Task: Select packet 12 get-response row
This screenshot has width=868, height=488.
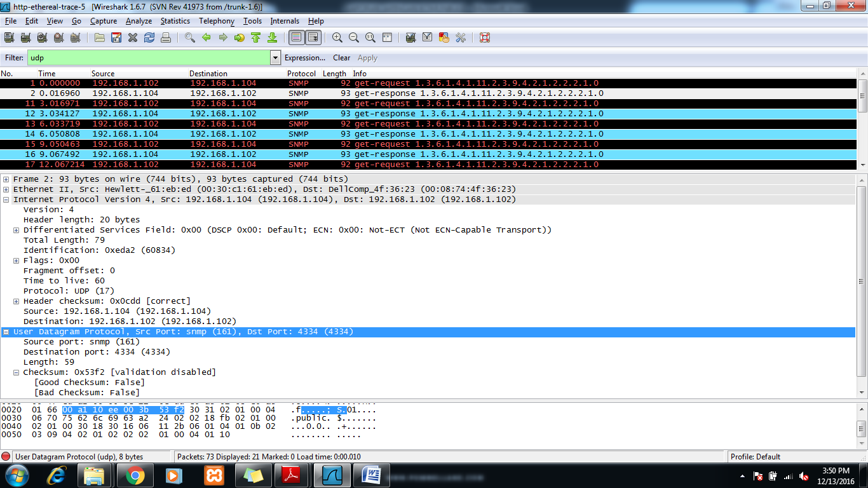Action: tap(429, 114)
